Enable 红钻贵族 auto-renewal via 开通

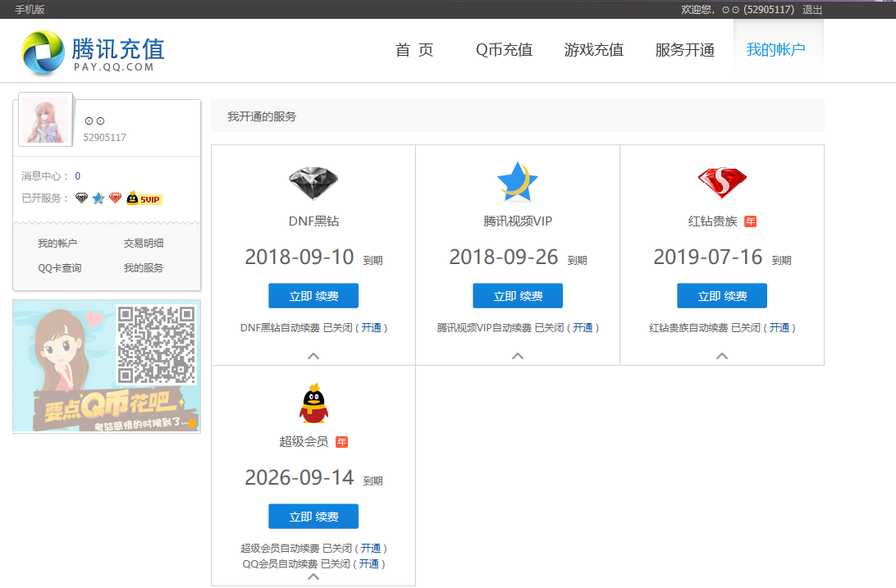pyautogui.click(x=779, y=328)
